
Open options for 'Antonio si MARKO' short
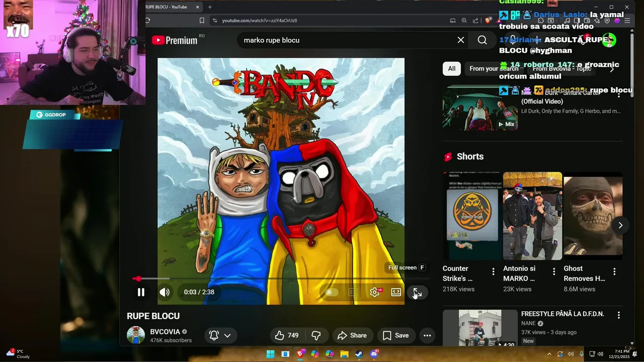[554, 272]
